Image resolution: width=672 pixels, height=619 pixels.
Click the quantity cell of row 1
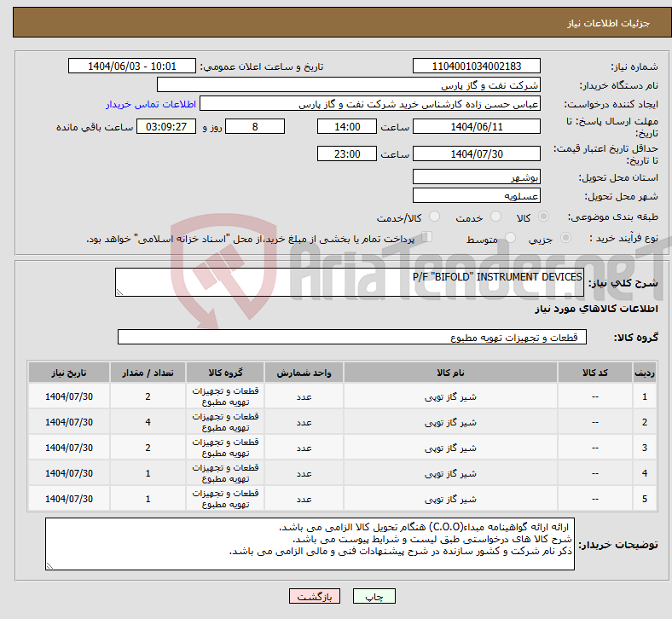pyautogui.click(x=148, y=396)
